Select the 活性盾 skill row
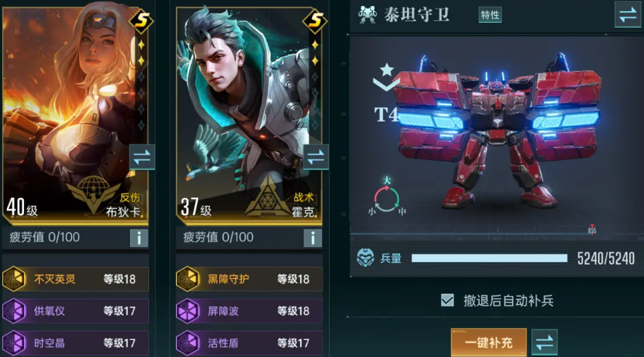This screenshot has height=357, width=644. click(249, 343)
